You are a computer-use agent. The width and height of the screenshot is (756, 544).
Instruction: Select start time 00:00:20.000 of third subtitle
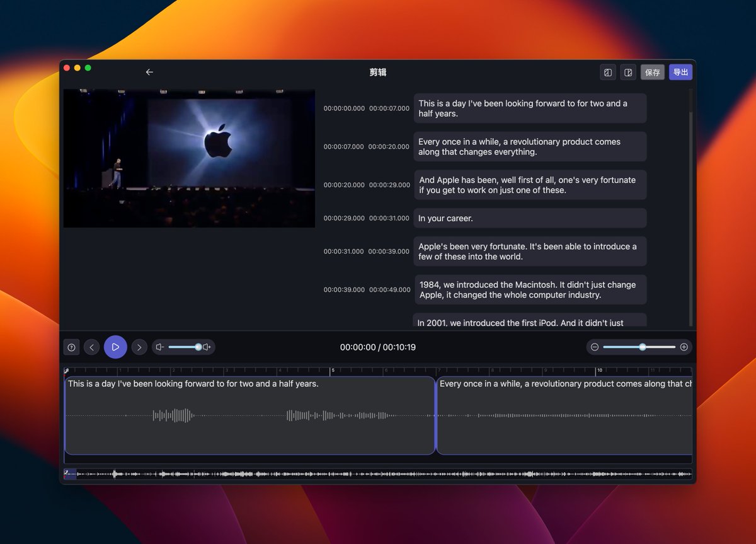pyautogui.click(x=344, y=185)
